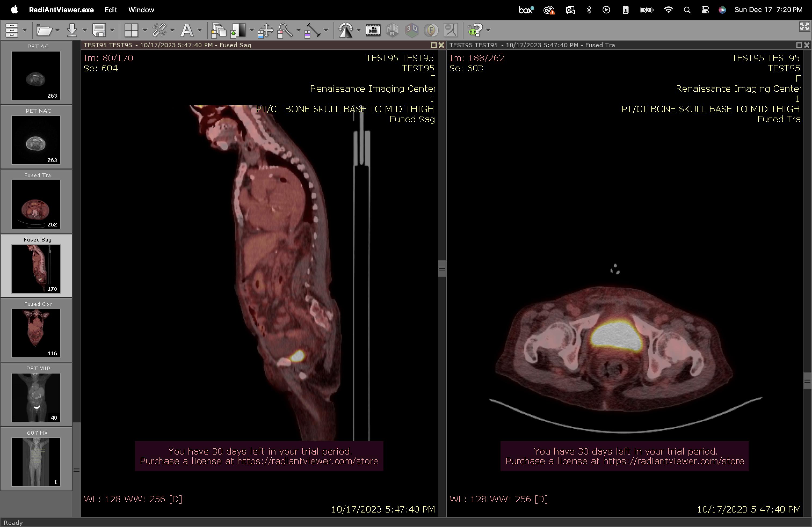Image resolution: width=812 pixels, height=527 pixels.
Task: Click the cine mode camera icon
Action: click(x=373, y=30)
